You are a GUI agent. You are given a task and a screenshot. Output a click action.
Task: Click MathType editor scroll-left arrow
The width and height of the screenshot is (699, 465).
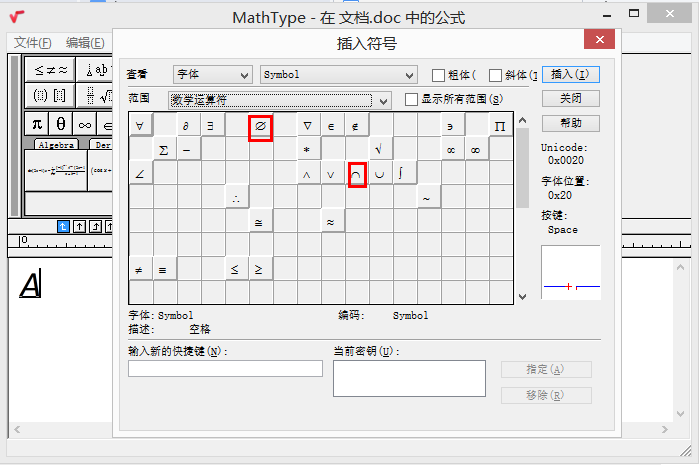tap(17, 429)
